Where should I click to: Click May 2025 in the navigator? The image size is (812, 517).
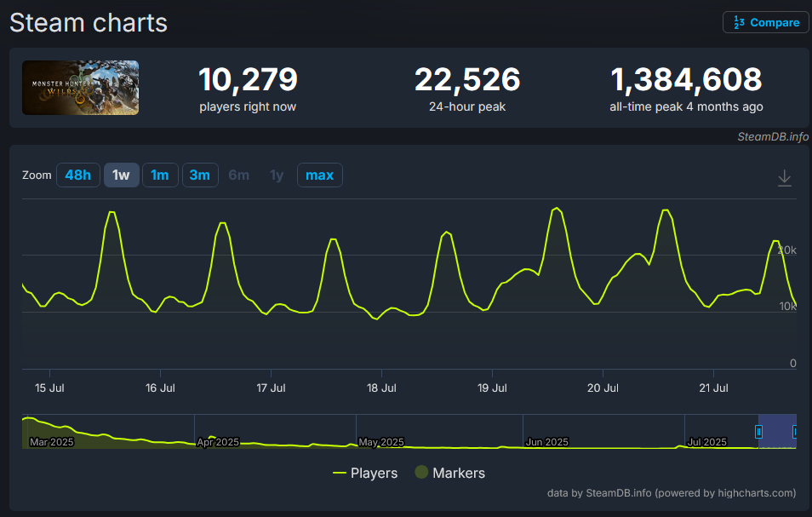tap(380, 442)
